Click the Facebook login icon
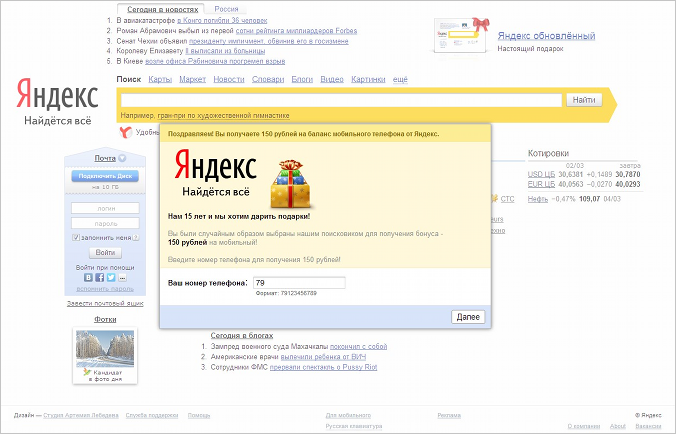This screenshot has width=676, height=434. click(100, 278)
